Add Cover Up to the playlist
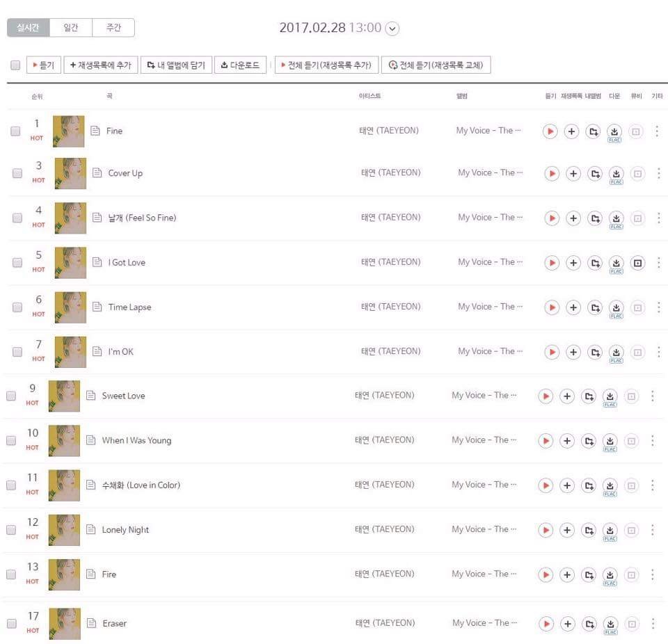Screen dimensions: 668x644 click(x=573, y=173)
